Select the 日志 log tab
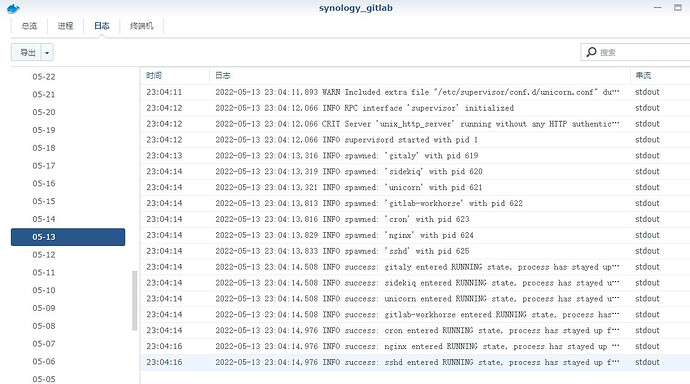The width and height of the screenshot is (690, 384). [102, 26]
